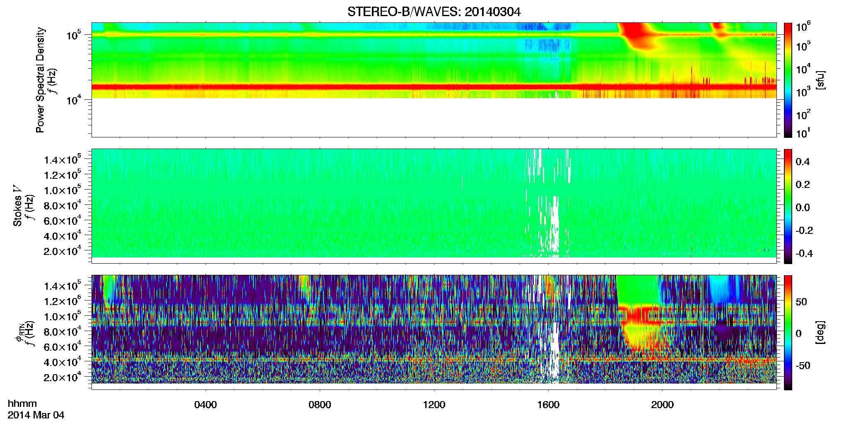This screenshot has height=447, width=868.
Task: Click the -0.2 label on Stokes V colorbar
Action: [804, 231]
